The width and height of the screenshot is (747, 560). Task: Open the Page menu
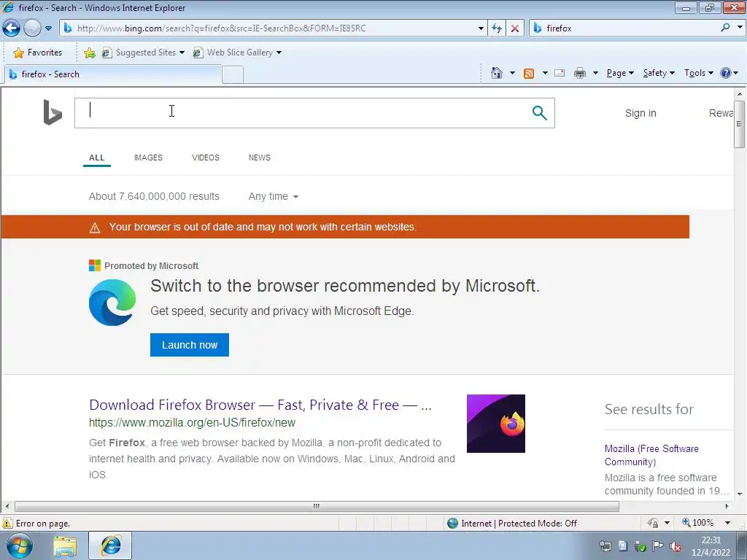coord(620,73)
